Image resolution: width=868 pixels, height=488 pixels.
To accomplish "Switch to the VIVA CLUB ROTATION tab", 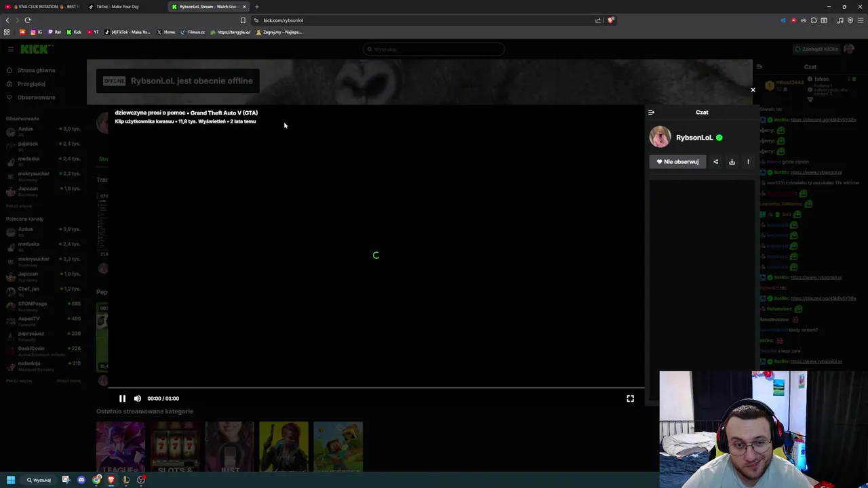I will (42, 7).
